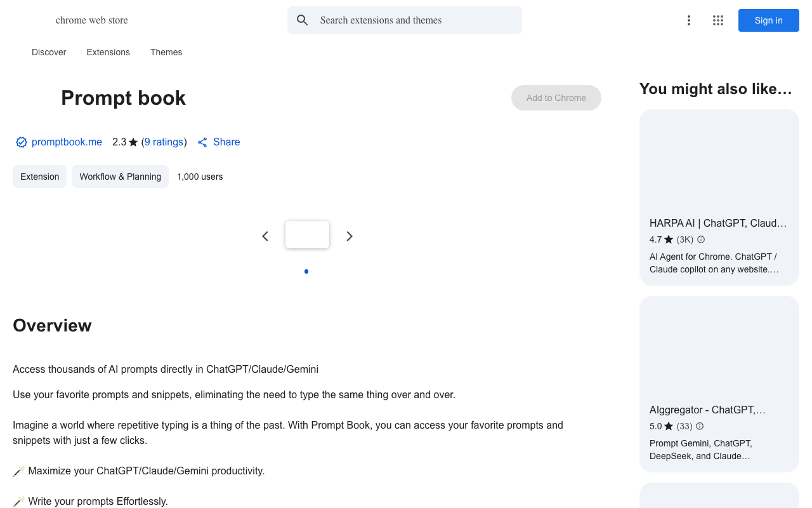Switch to the Themes tab
Image resolution: width=812 pixels, height=508 pixels.
click(x=166, y=52)
